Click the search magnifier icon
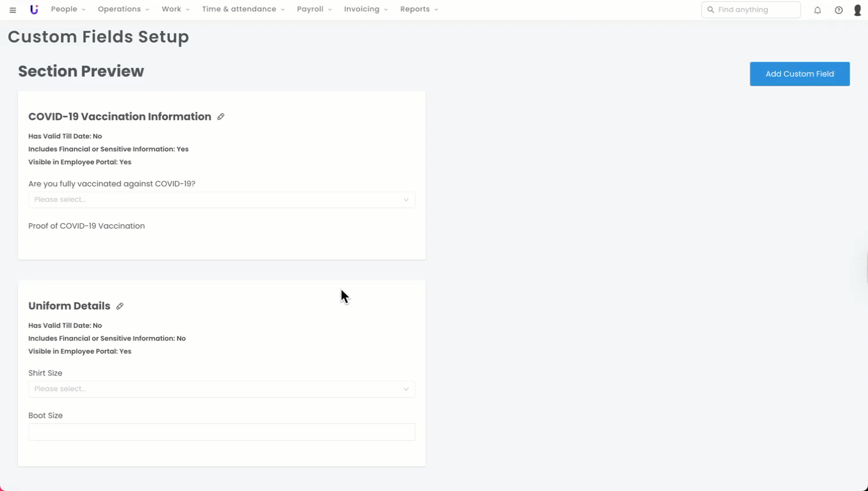The image size is (868, 491). 711,10
